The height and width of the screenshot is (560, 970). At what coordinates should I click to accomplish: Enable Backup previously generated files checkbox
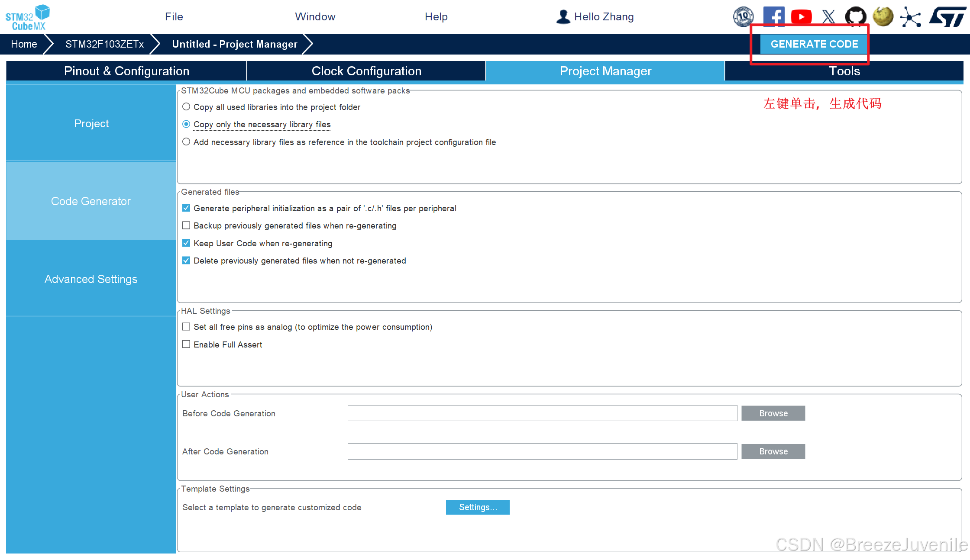(x=186, y=225)
